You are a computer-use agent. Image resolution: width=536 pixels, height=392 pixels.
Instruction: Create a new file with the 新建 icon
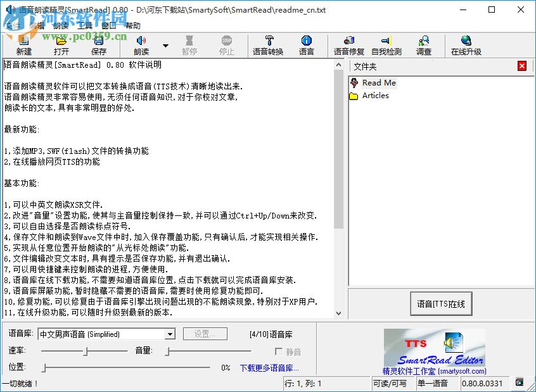[x=23, y=46]
